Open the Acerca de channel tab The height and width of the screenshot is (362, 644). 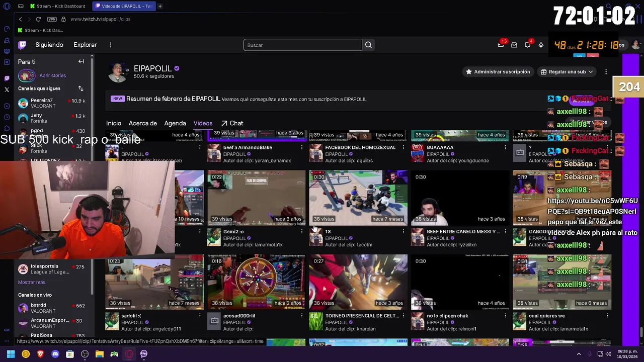click(x=143, y=123)
